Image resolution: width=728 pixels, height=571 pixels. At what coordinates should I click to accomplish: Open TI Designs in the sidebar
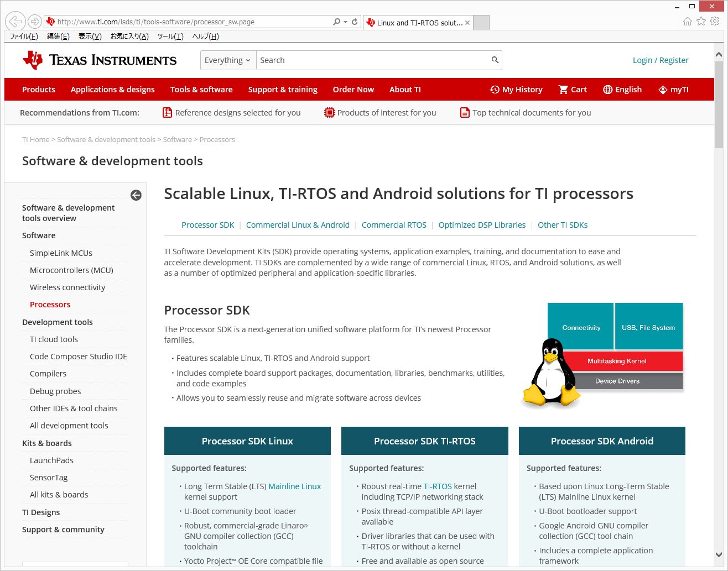[x=41, y=512]
